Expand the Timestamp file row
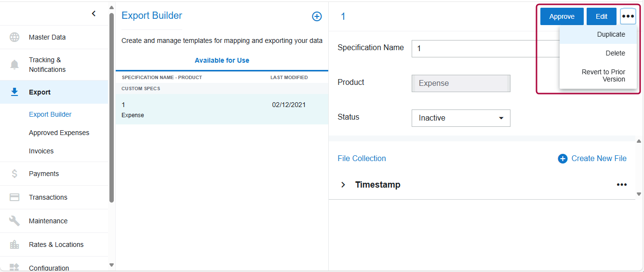The image size is (644, 272). click(x=343, y=185)
